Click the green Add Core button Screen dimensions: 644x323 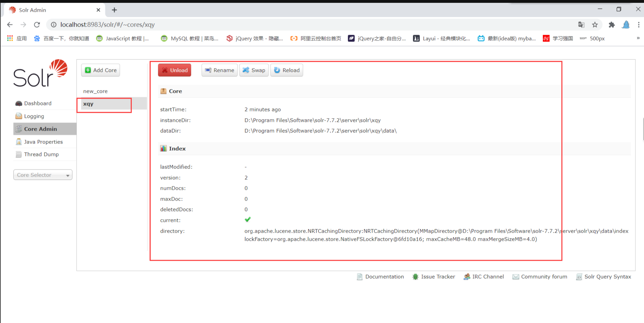(x=101, y=70)
